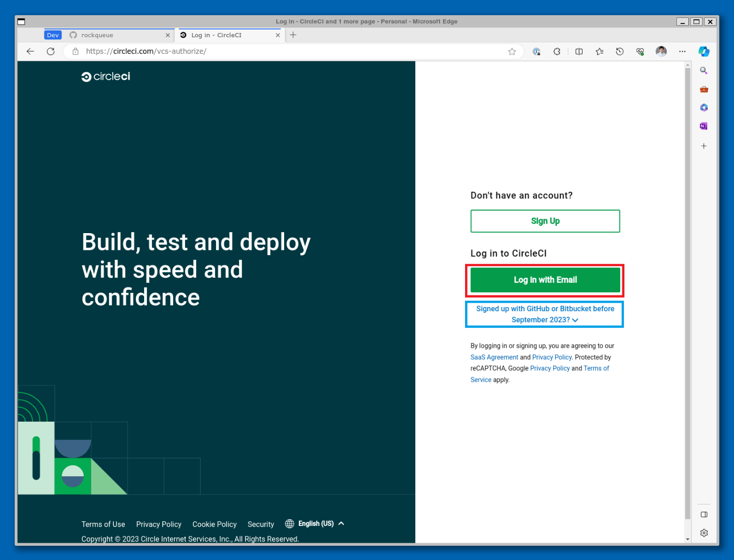Click the Sign Up button
Image resolution: width=734 pixels, height=560 pixels.
click(x=545, y=221)
